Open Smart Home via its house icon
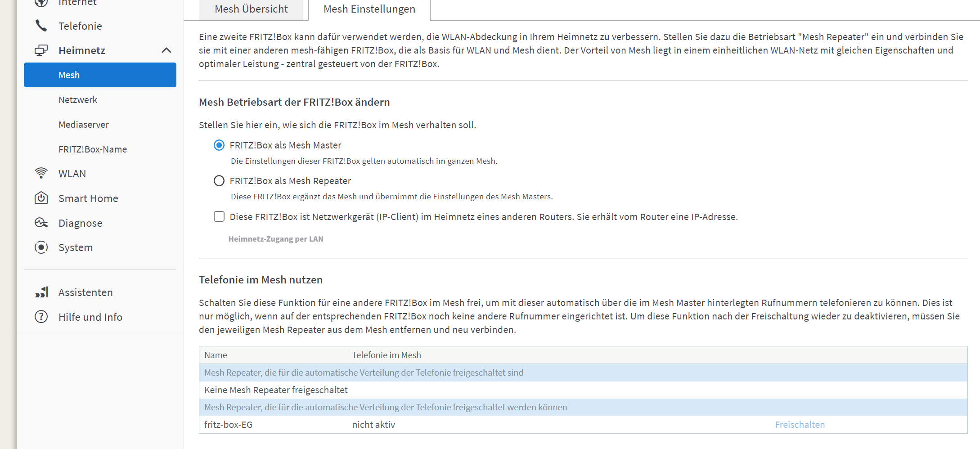This screenshot has width=980, height=449. tap(41, 198)
